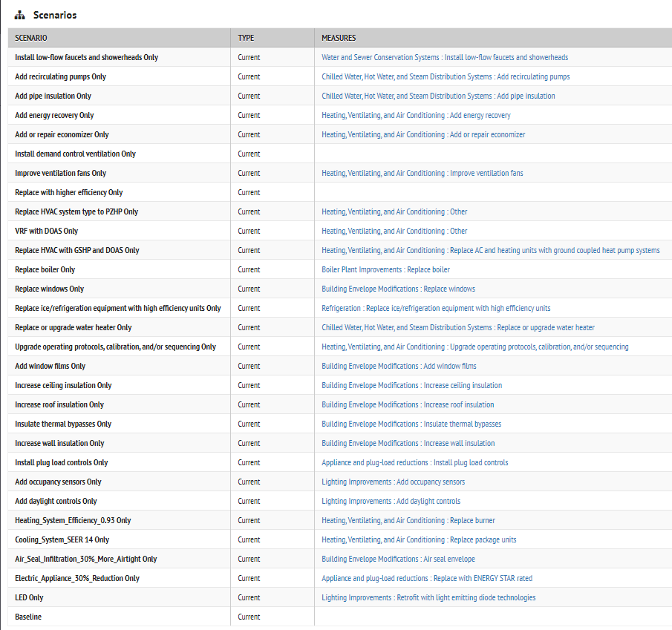This screenshot has width=672, height=630.
Task: Open the Retrofit with light emitting diode technologies link
Action: [428, 597]
